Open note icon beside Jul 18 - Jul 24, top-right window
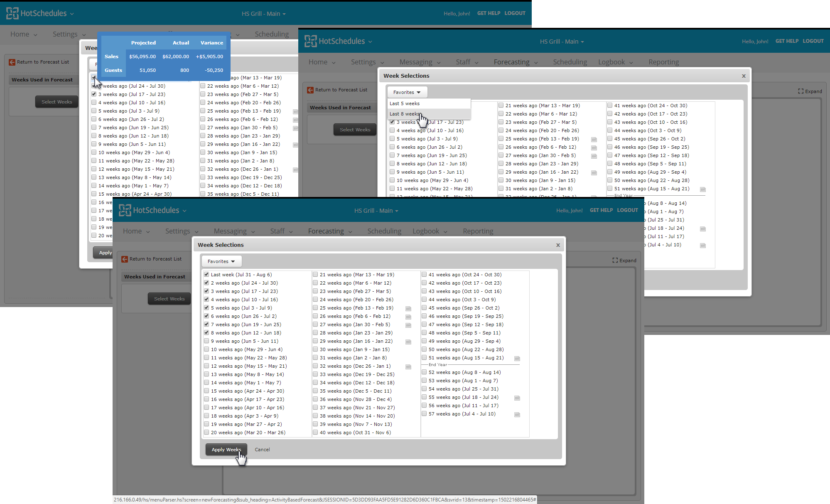The height and width of the screenshot is (504, 830). 703,229
